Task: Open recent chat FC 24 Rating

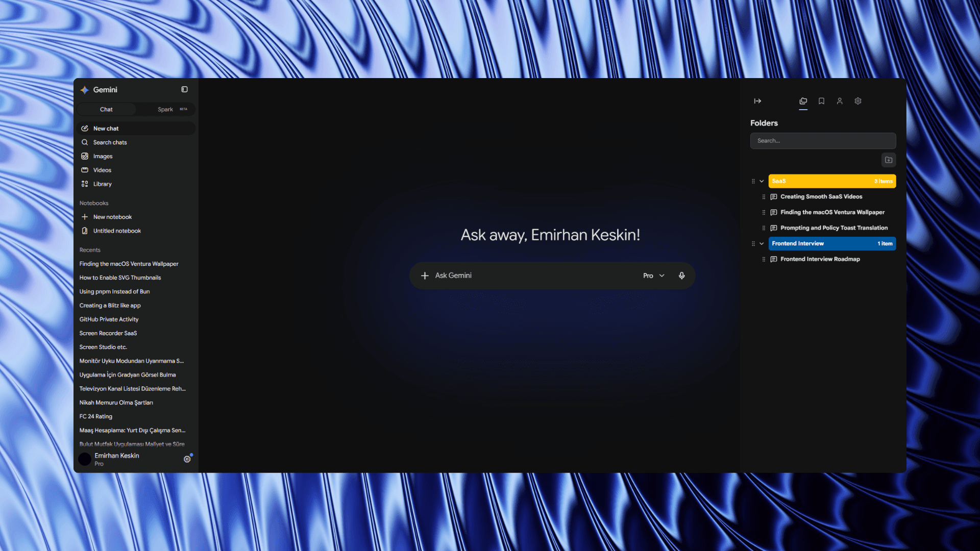Action: 95,416
